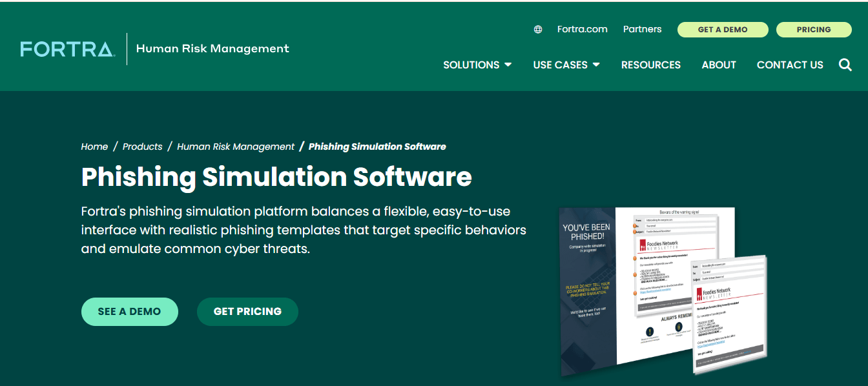
Task: Follow the Fortra.com link in top bar
Action: (582, 30)
